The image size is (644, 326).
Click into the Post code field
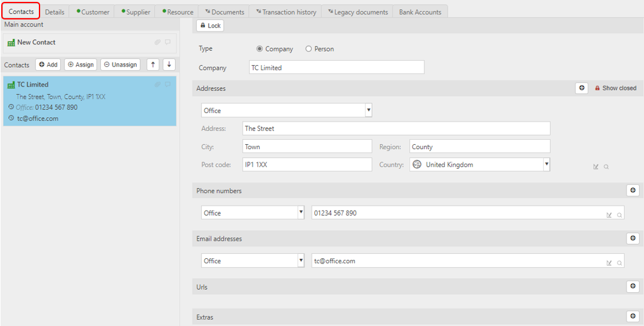tap(307, 164)
